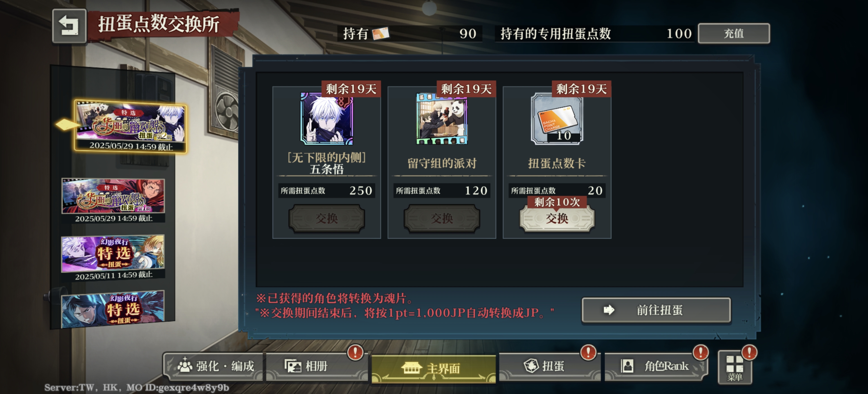868x394 pixels.
Task: Select the bottom 幻影夜行 特选 banner
Action: 113,309
